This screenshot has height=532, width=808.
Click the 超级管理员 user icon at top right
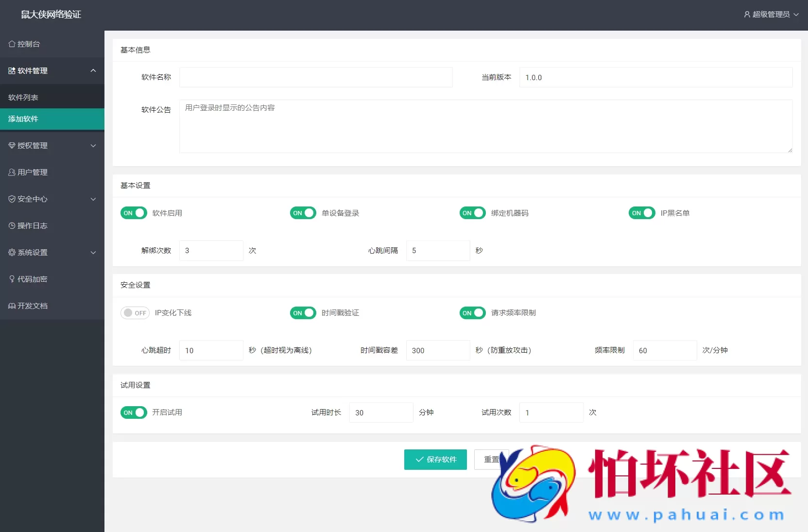747,14
